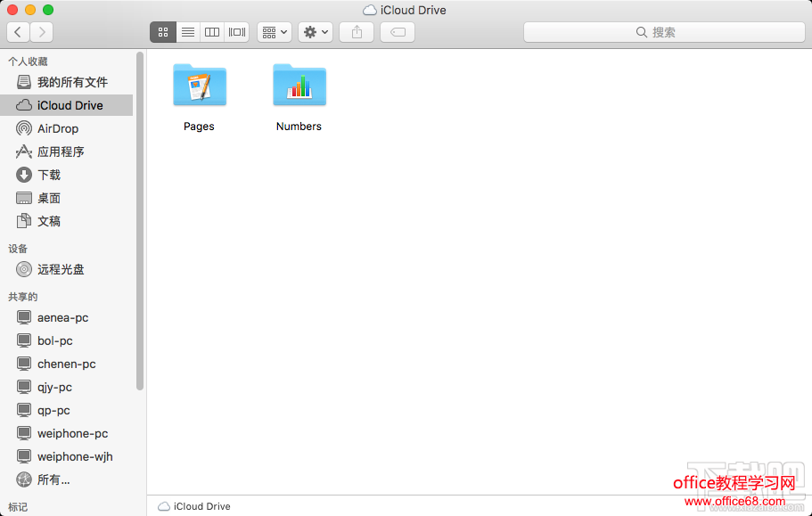Open the Numbers folder
This screenshot has width=812, height=516.
pyautogui.click(x=299, y=85)
